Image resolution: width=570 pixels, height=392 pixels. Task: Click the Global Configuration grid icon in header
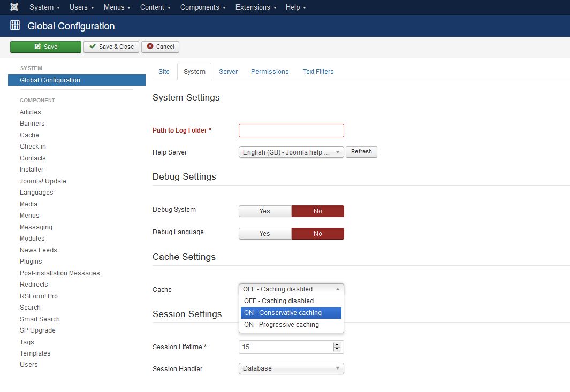tap(14, 25)
